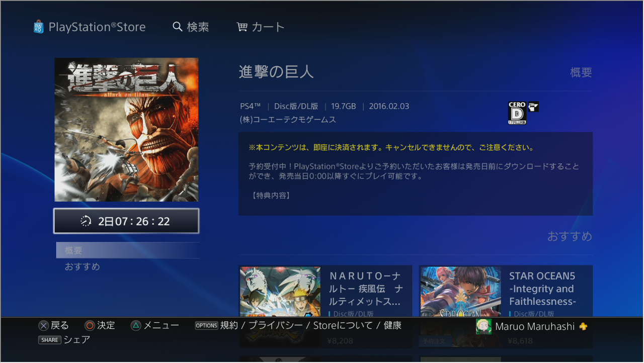Image resolution: width=644 pixels, height=363 pixels.
Task: Click the Maruo Maruhashi avatar icon
Action: pyautogui.click(x=484, y=326)
